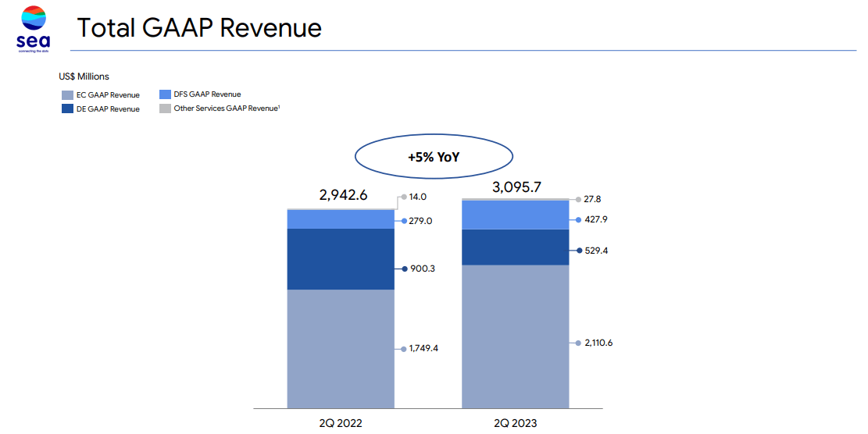Select the 2Q 2022 DFS revenue bar segment
868x434 pixels.
341,219
